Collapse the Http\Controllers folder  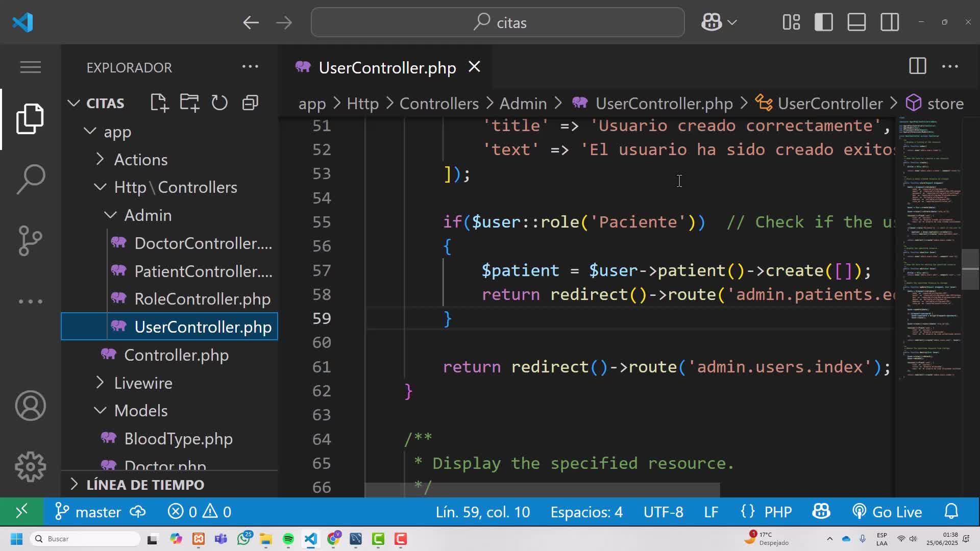pyautogui.click(x=100, y=187)
